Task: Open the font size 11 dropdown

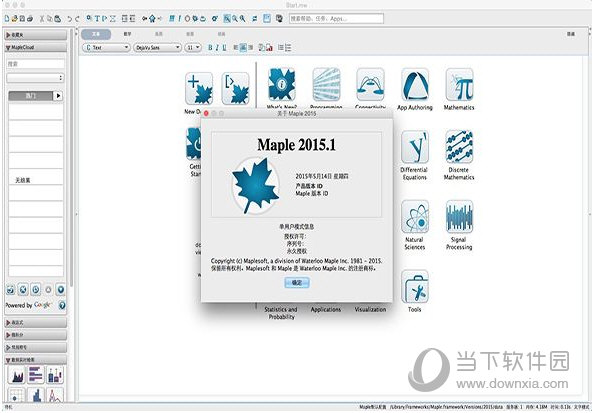Action: 193,48
